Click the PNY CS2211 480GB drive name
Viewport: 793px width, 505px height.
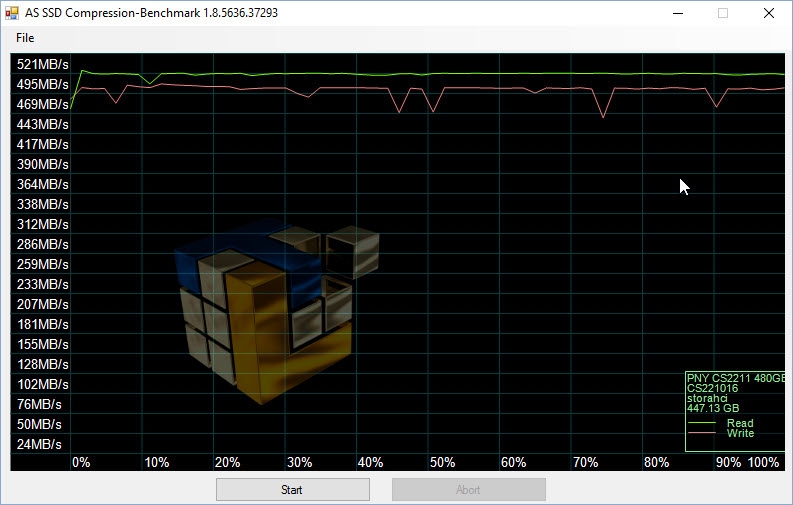[x=736, y=378]
